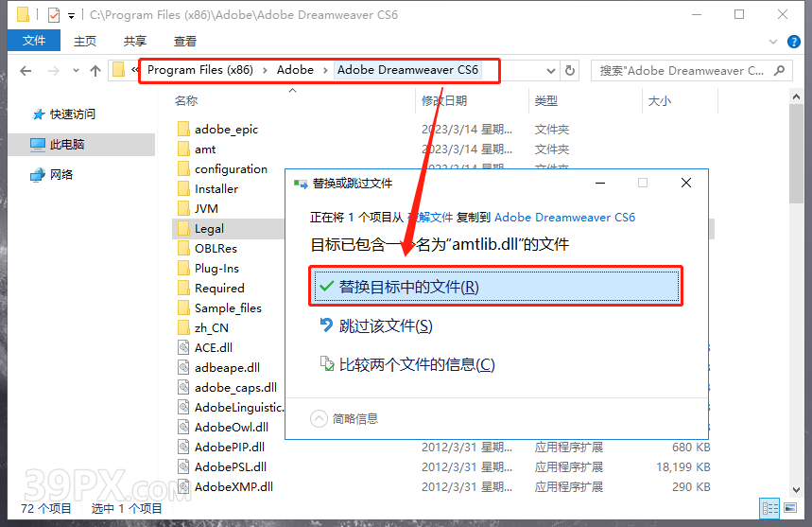Select the configuration folder icon
Viewport: 812px width, 527px height.
(x=183, y=168)
